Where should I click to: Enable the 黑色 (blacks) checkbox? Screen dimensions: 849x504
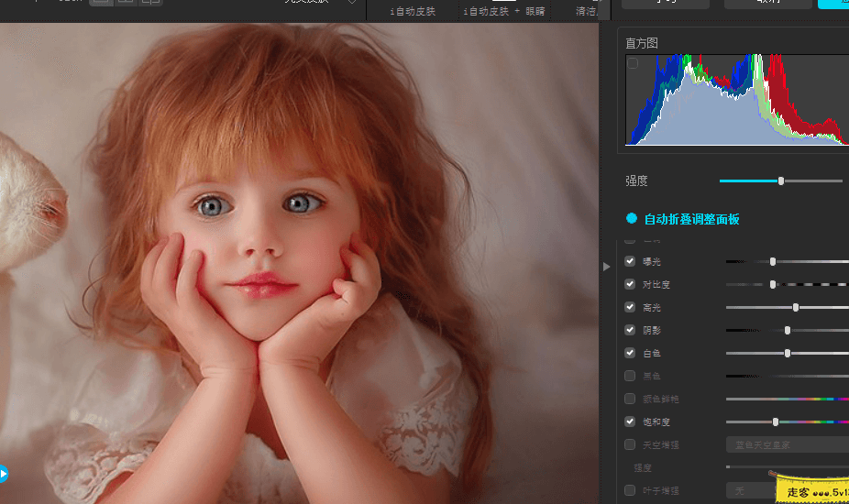point(630,376)
